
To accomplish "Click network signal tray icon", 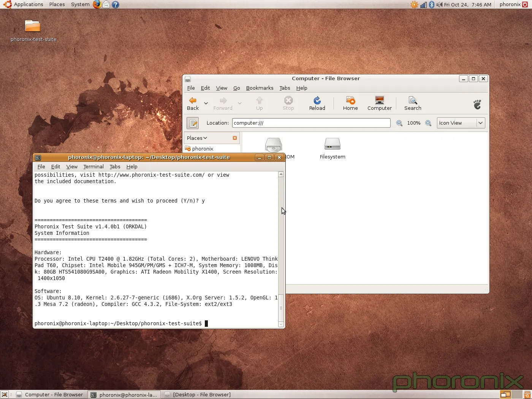I will (423, 5).
